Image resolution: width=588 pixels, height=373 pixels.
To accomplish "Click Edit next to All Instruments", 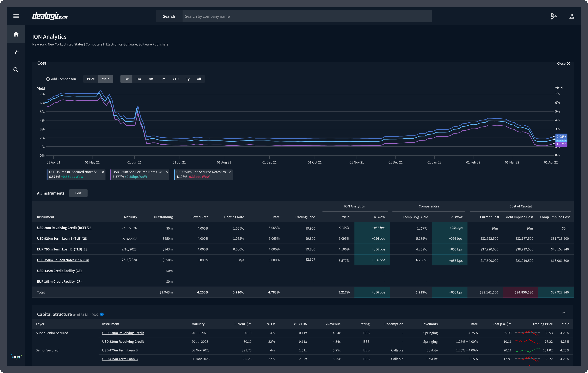I will (78, 193).
